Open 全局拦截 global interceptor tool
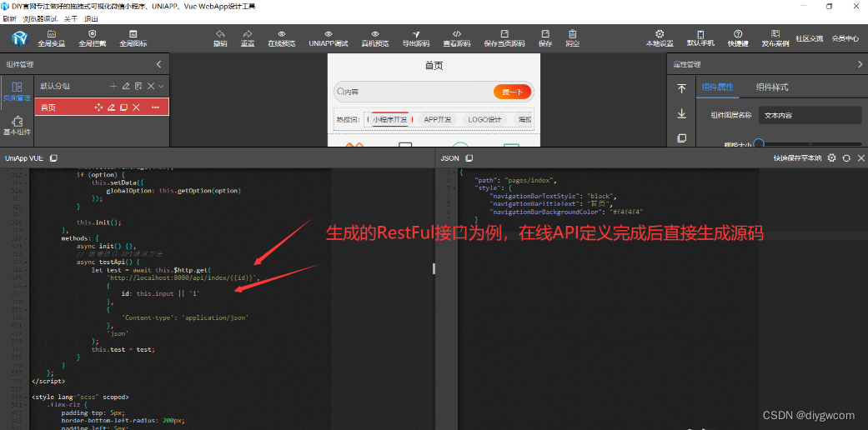The height and width of the screenshot is (430, 868). 93,38
